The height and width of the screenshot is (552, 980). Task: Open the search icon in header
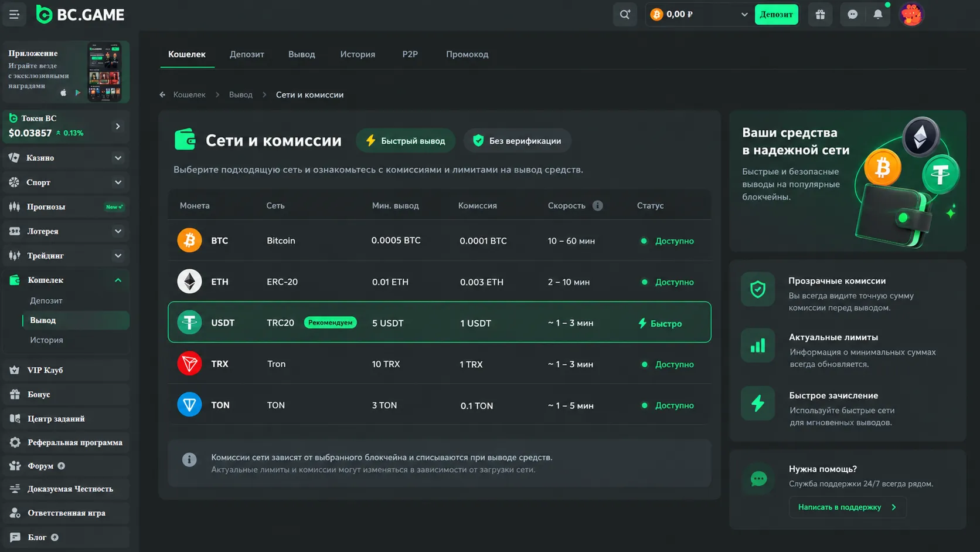[x=625, y=15]
